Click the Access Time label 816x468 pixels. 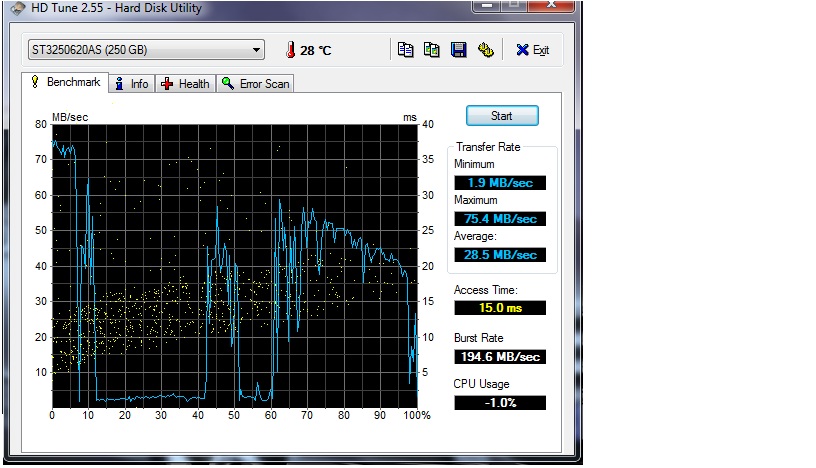[486, 290]
